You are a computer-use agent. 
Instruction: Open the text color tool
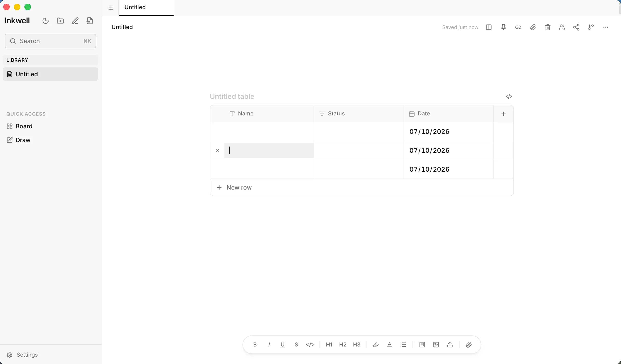coord(389,344)
